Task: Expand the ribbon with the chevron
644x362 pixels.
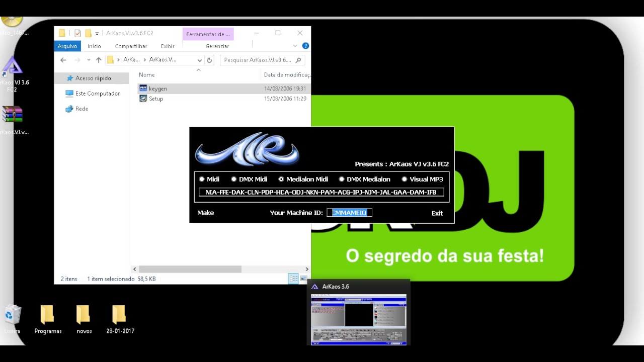Action: (x=296, y=46)
